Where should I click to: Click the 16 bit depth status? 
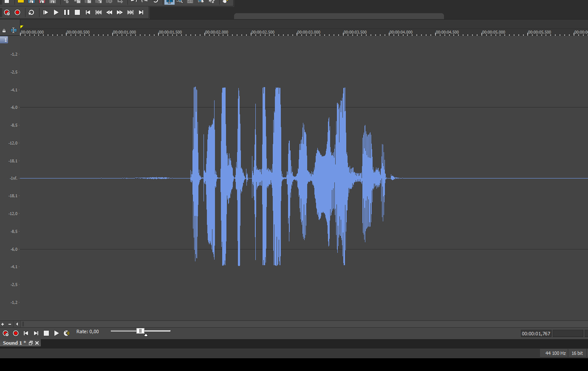tap(577, 354)
